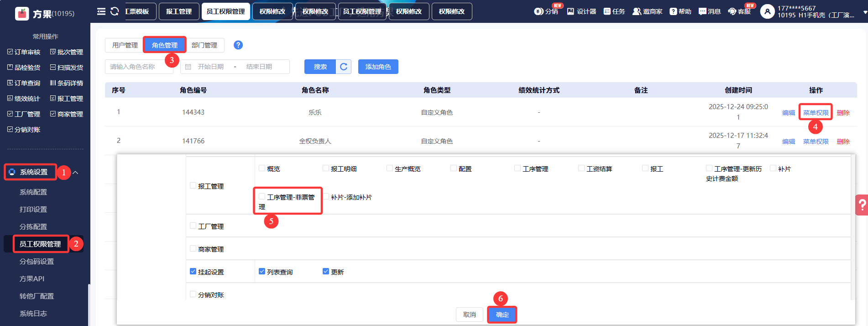
Task: Toggle the 挂起设置 checkbox
Action: click(x=193, y=271)
